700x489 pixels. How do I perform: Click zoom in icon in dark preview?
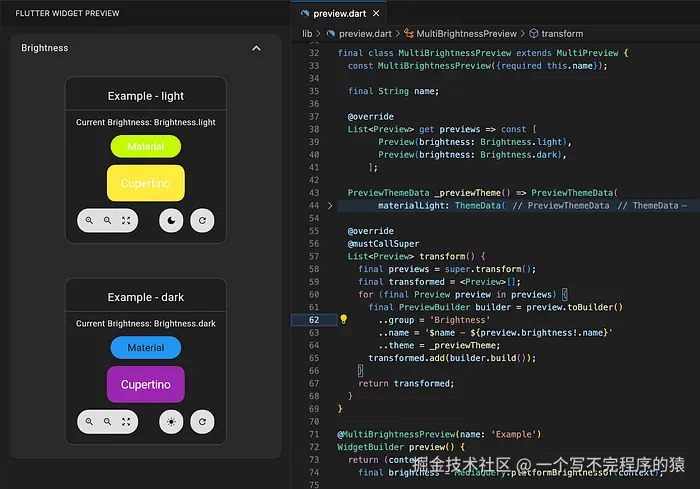click(x=89, y=422)
